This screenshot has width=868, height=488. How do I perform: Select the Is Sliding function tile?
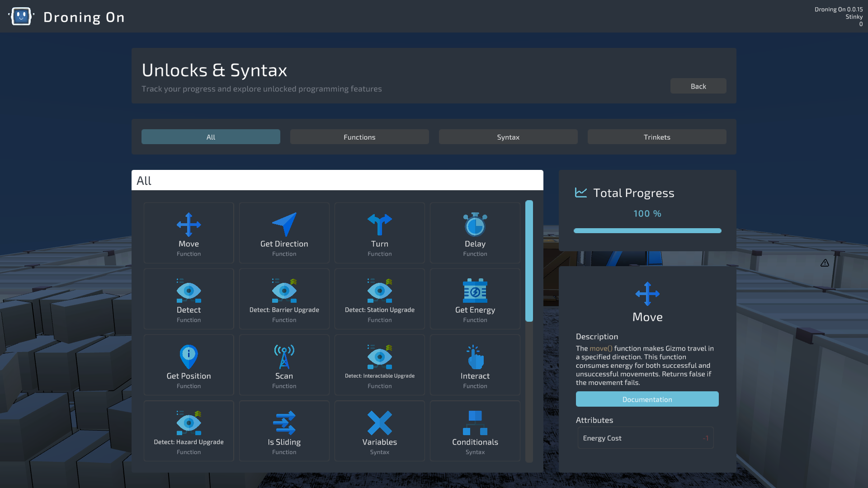pyautogui.click(x=284, y=430)
